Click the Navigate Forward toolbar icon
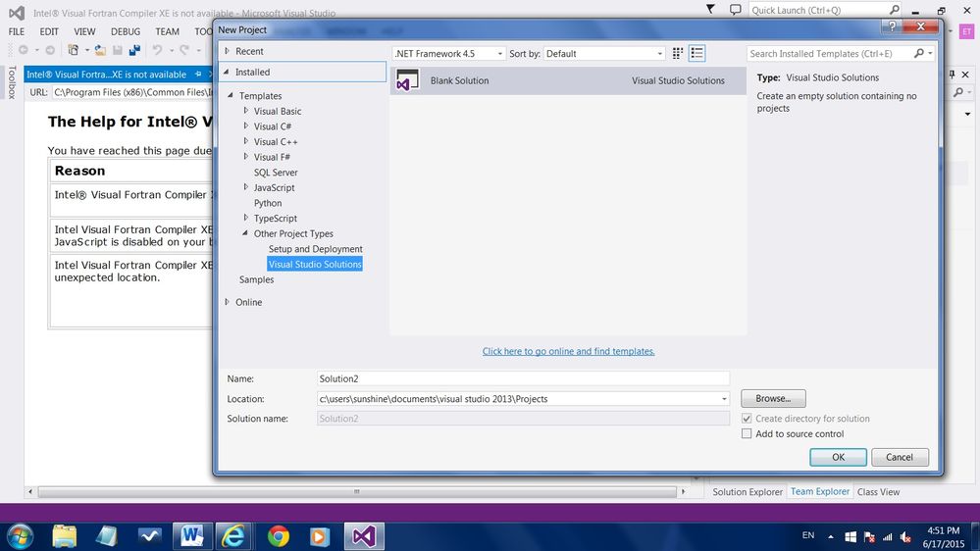This screenshot has height=551, width=980. tap(50, 50)
